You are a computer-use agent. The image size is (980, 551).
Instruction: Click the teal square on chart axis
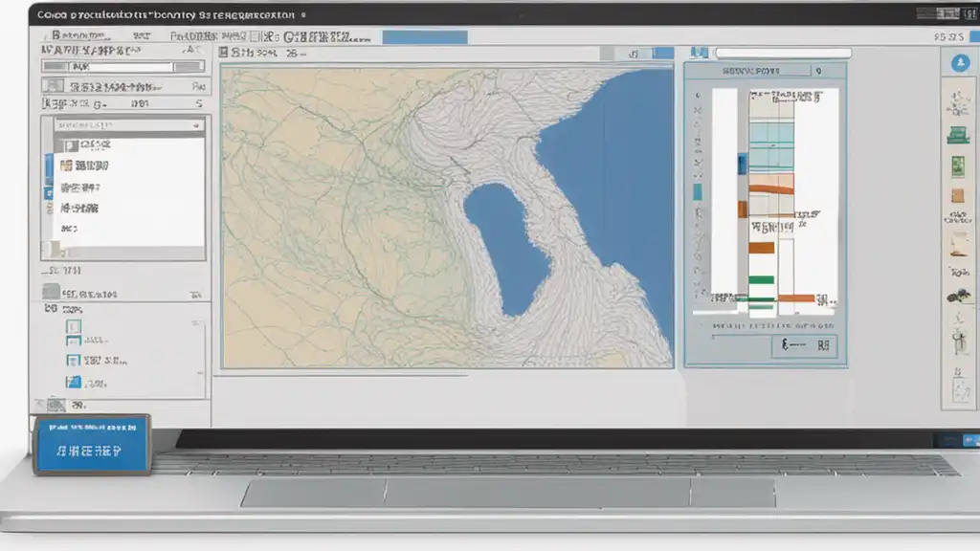point(698,191)
